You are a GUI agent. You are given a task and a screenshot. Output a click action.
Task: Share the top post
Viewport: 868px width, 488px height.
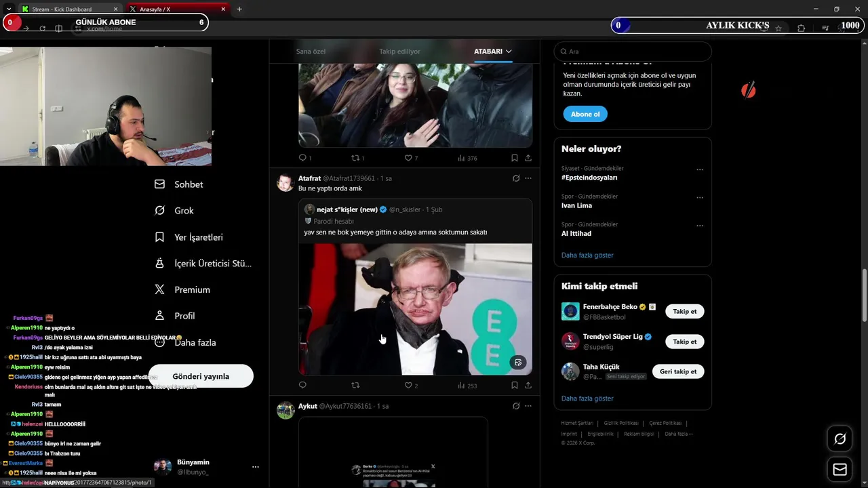pyautogui.click(x=528, y=158)
